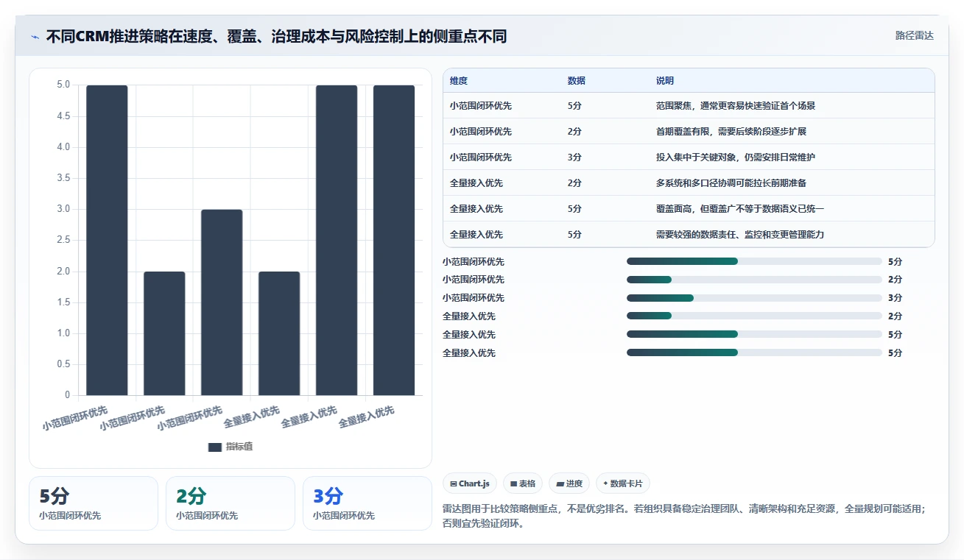The image size is (964, 560).
Task: Select the row 首期覆盖有限，需要后续阶段逐步扩展
Action: pos(689,132)
